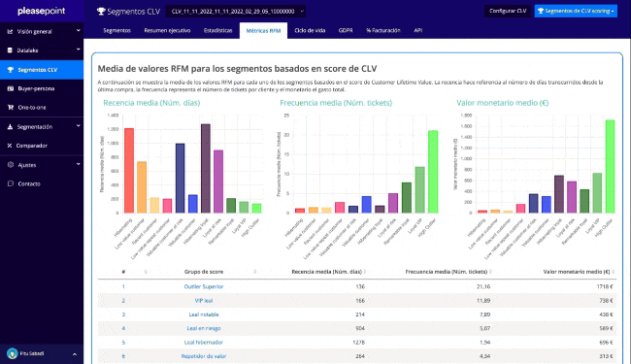Screen dimensions: 631x364
Task: Click the One-to-one cart icon
Action: click(11, 108)
